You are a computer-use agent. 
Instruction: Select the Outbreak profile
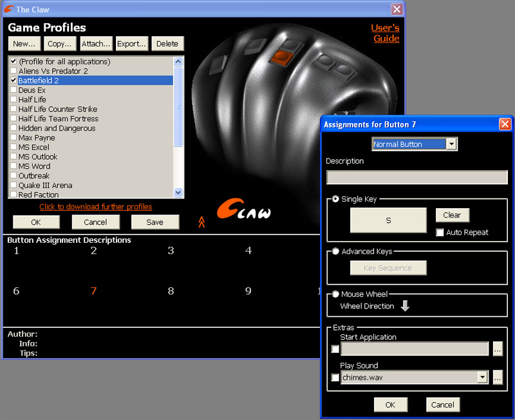coord(34,175)
